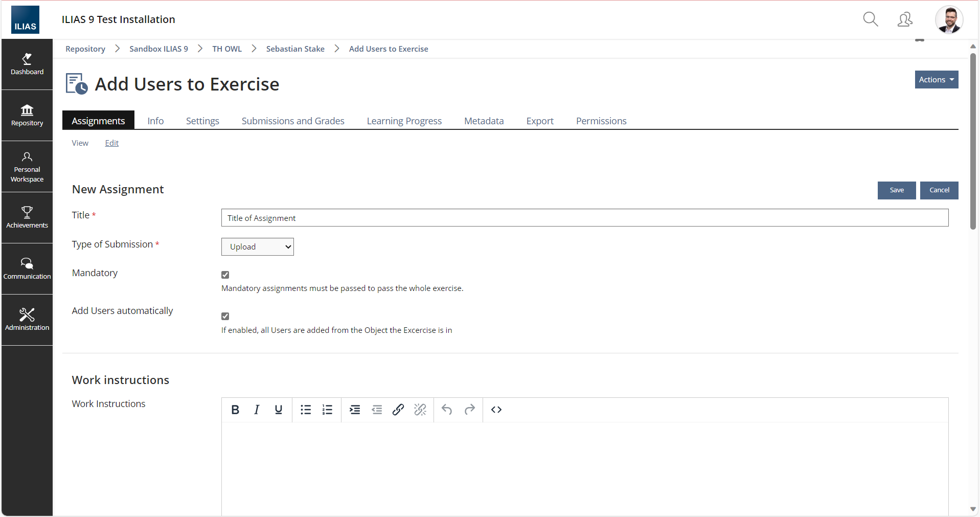This screenshot has width=980, height=517.
Task: Open the Learning Progress tab
Action: pos(404,121)
